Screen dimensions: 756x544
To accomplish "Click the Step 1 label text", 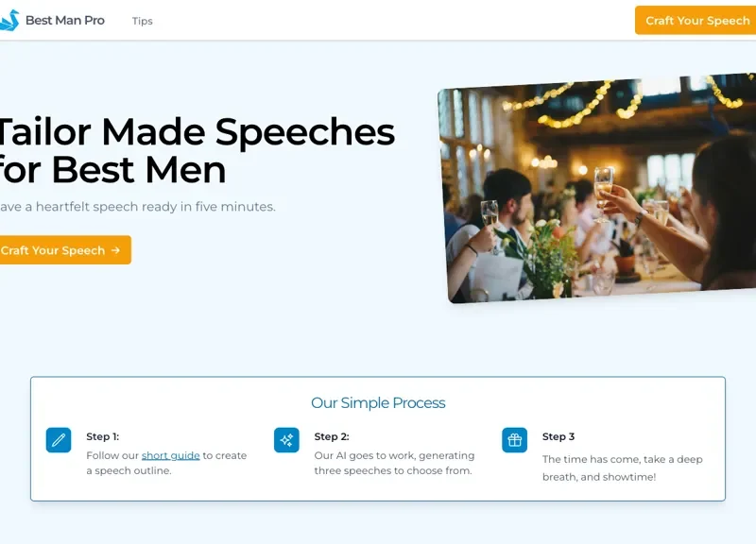I will (101, 436).
